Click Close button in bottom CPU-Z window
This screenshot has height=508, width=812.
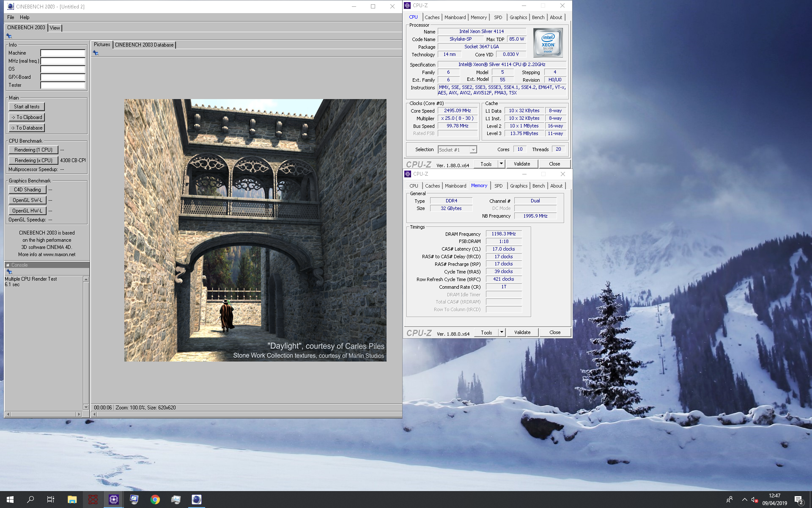point(555,332)
